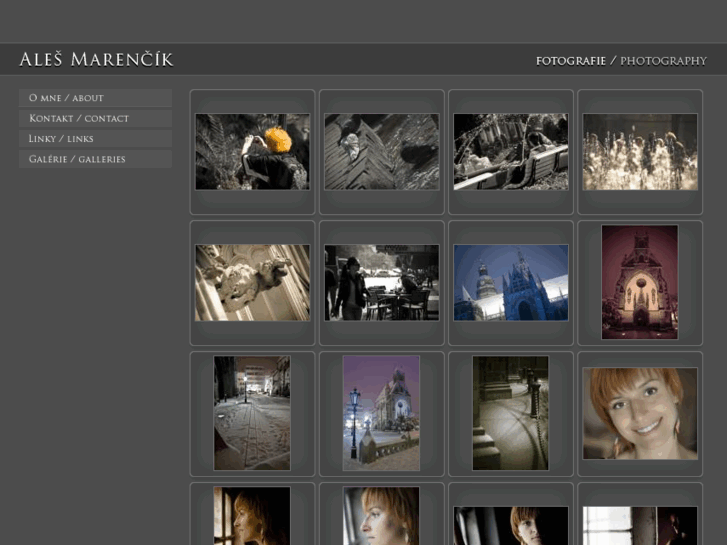Open Galérie / galleries section
The width and height of the screenshot is (727, 545).
pos(96,159)
